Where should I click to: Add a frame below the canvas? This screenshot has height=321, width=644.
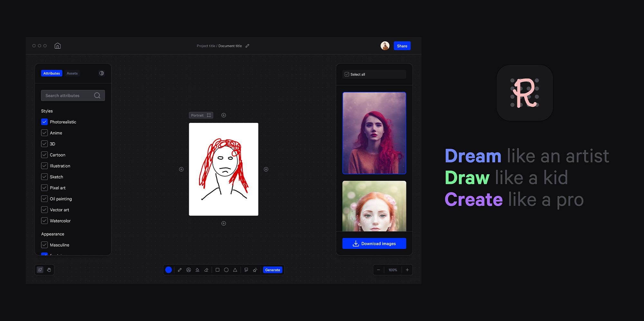click(x=223, y=223)
